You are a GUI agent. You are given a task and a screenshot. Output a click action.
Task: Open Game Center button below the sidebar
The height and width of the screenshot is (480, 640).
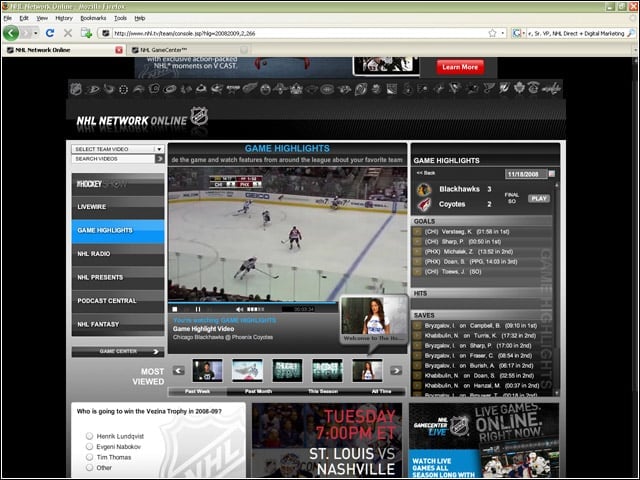(118, 351)
